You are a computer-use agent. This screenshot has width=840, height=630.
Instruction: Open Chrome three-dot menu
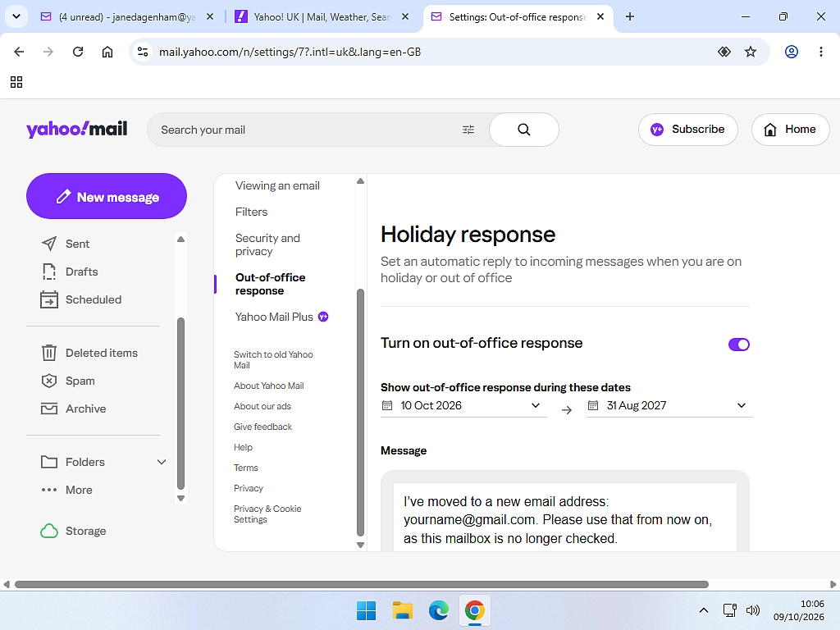click(x=820, y=52)
